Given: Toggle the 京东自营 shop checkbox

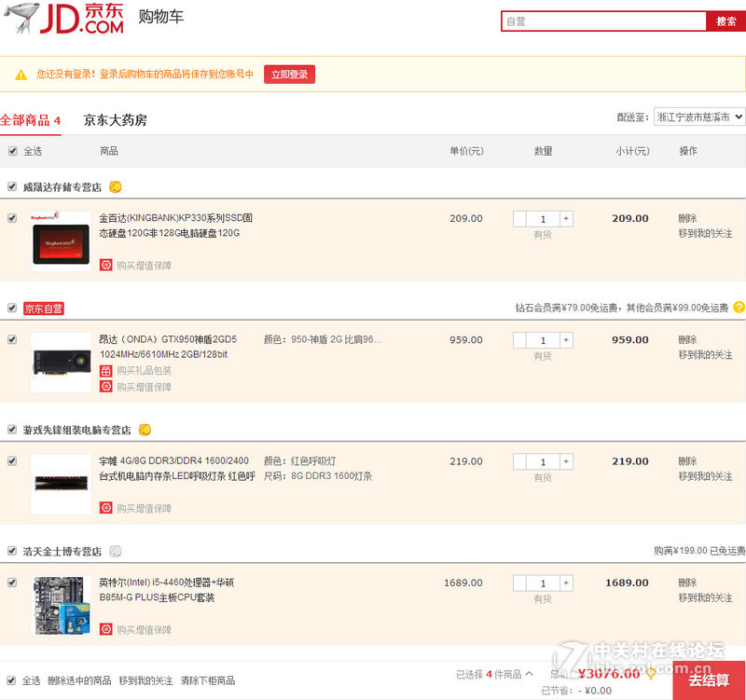Looking at the screenshot, I should coord(12,309).
